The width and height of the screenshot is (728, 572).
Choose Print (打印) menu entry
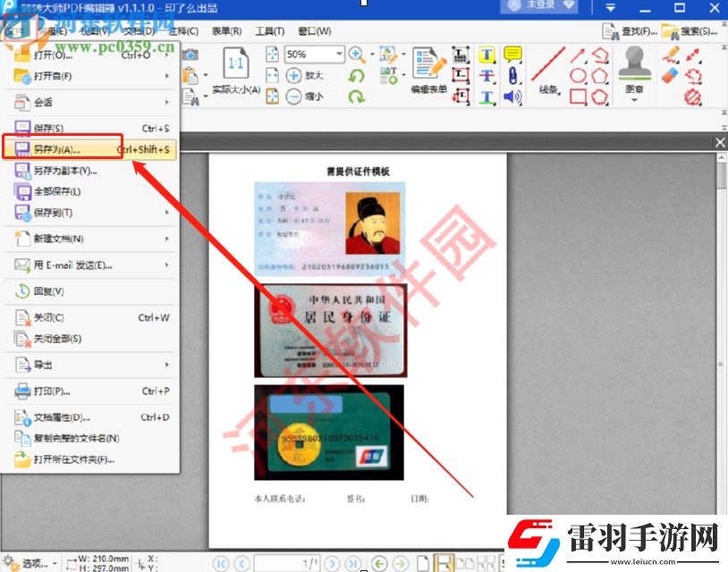tap(89, 391)
